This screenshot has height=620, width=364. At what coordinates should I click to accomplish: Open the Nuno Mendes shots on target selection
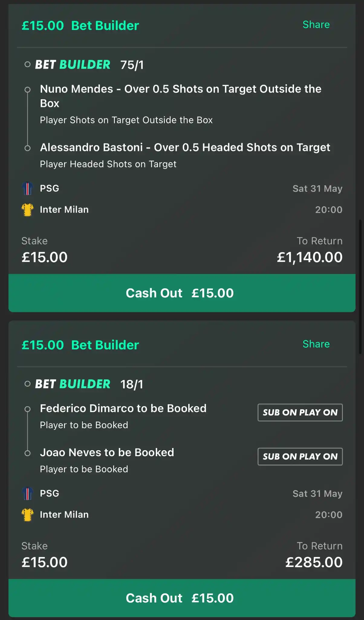coord(181,96)
